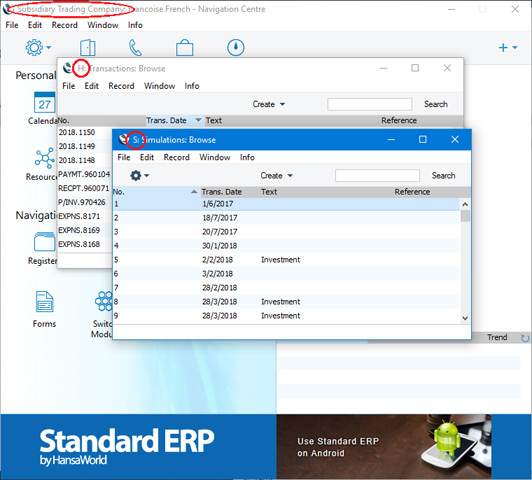Click the Trend column header
Image resolution: width=532 pixels, height=480 pixels.
point(497,338)
